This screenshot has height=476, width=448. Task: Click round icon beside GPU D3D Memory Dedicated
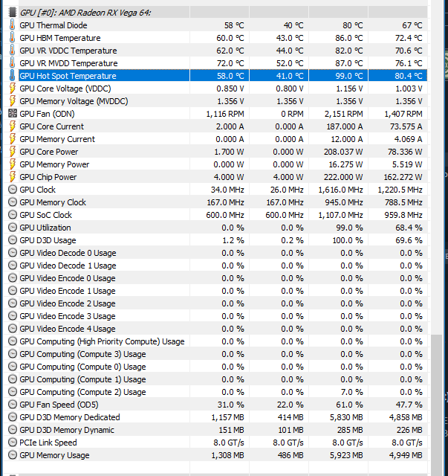(13, 417)
